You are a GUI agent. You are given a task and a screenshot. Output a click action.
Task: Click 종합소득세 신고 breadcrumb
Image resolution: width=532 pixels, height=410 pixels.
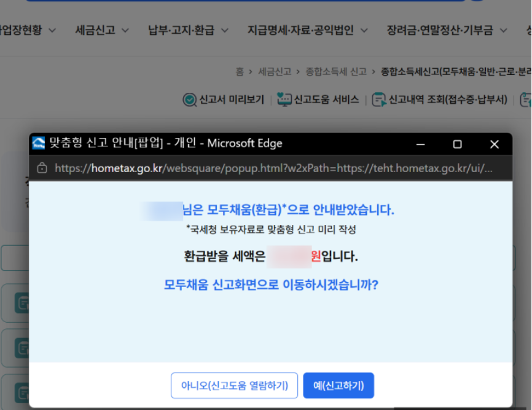[336, 72]
